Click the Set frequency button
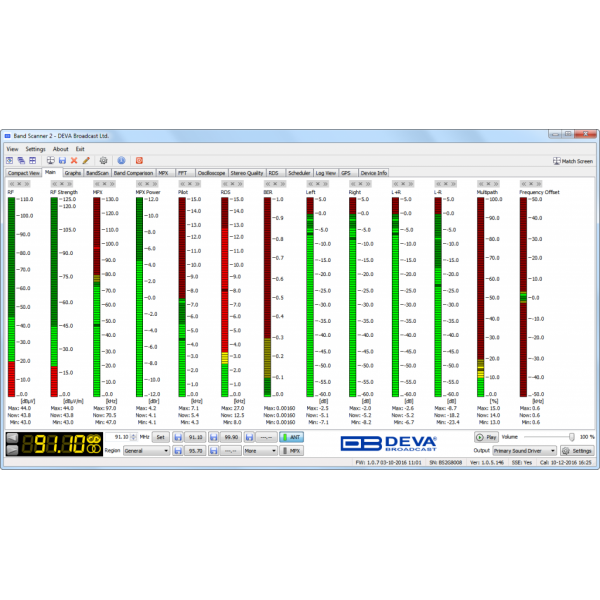Viewport: 600px width, 600px height. [x=161, y=437]
